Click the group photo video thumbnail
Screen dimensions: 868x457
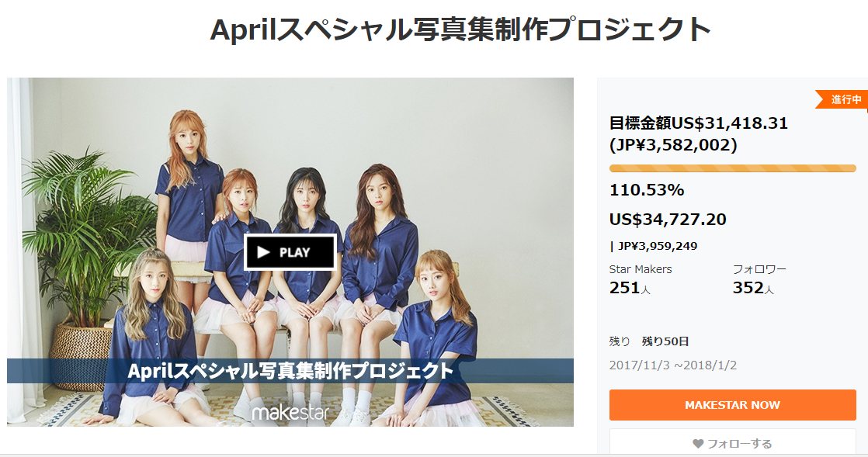[290, 252]
